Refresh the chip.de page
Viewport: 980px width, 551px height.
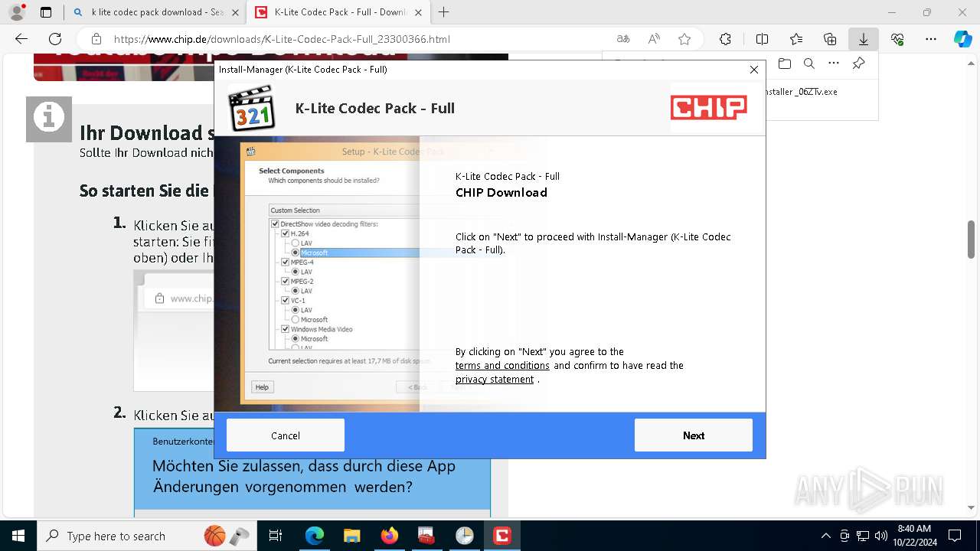coord(55,39)
